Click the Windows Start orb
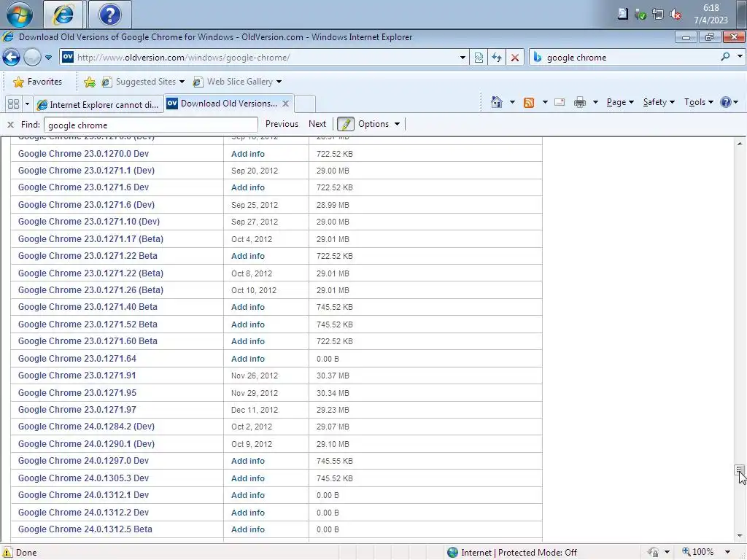747x560 pixels. pos(20,14)
